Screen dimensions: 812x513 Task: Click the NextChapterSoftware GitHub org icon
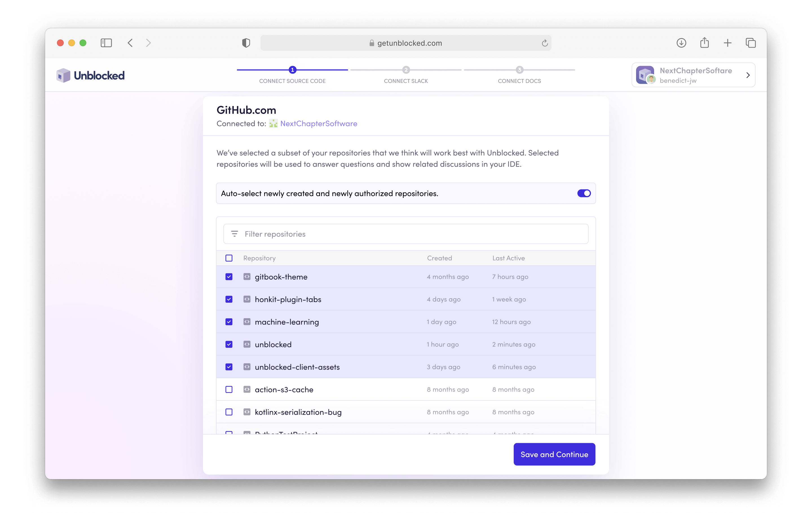tap(273, 124)
